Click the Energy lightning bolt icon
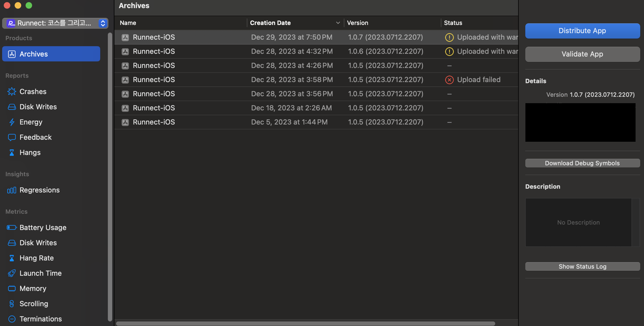Screen dimensions: 644x326 click(x=12, y=122)
